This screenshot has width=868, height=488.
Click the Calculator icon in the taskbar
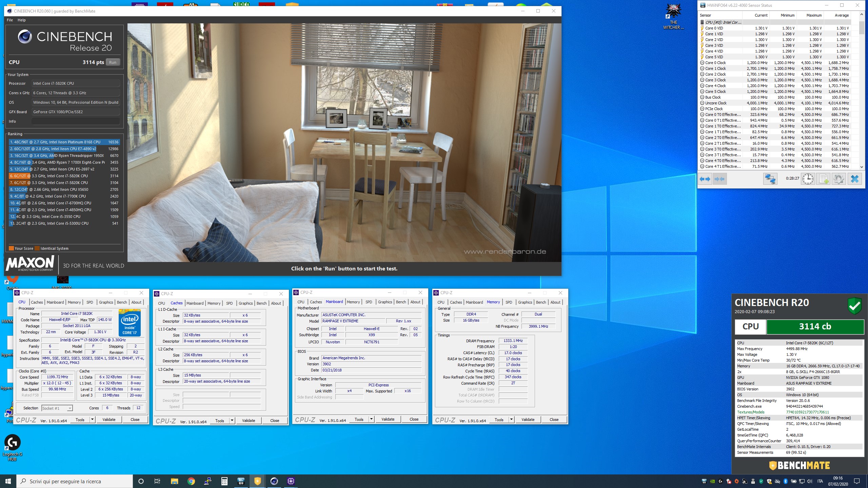click(x=224, y=481)
